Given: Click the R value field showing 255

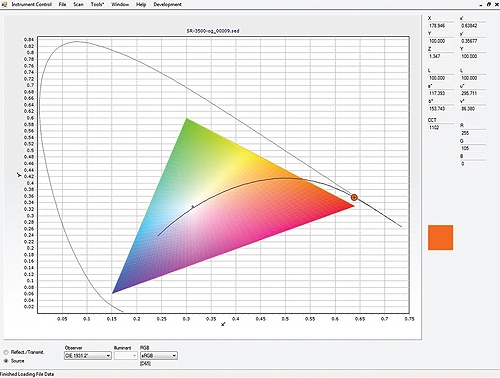Looking at the screenshot, I should pos(473,133).
